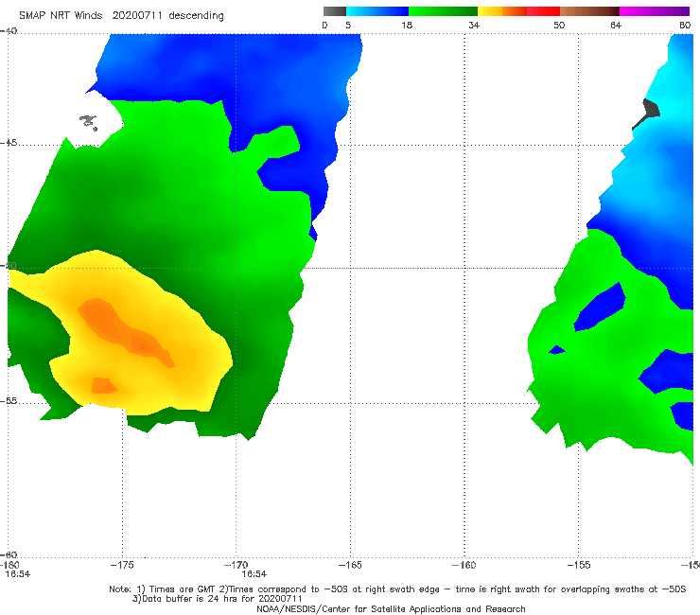Click the brown 50–64 color bar segment

coord(589,11)
